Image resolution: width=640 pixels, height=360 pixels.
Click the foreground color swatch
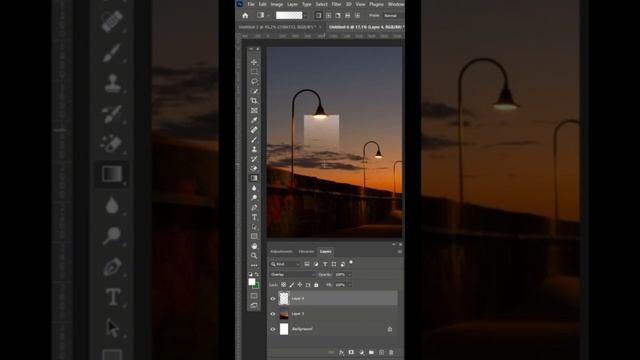pyautogui.click(x=252, y=282)
